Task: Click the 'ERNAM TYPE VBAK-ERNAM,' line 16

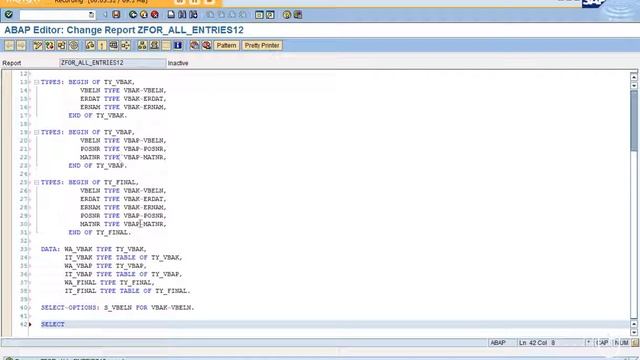Action: pos(123,107)
